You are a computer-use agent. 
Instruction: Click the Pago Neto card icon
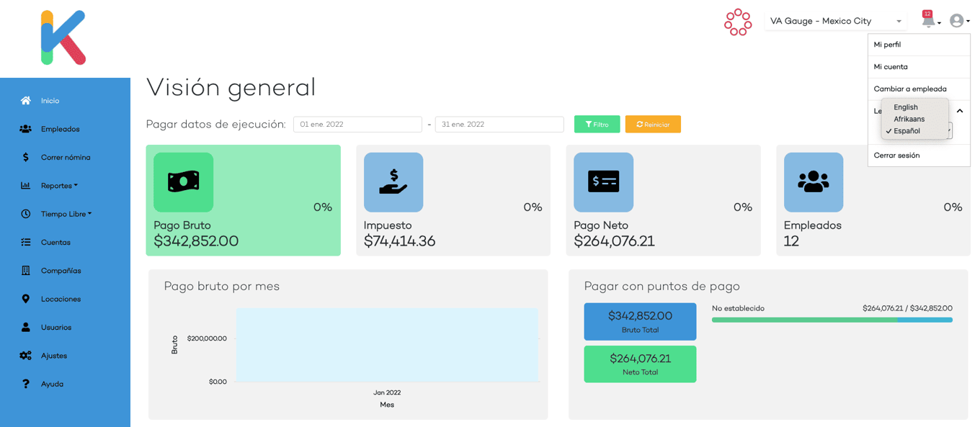[x=603, y=182]
